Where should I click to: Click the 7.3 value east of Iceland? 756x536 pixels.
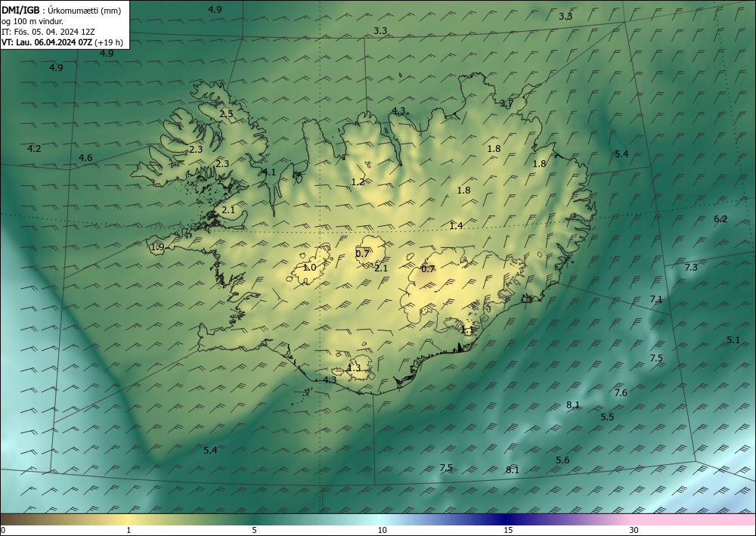(x=691, y=267)
